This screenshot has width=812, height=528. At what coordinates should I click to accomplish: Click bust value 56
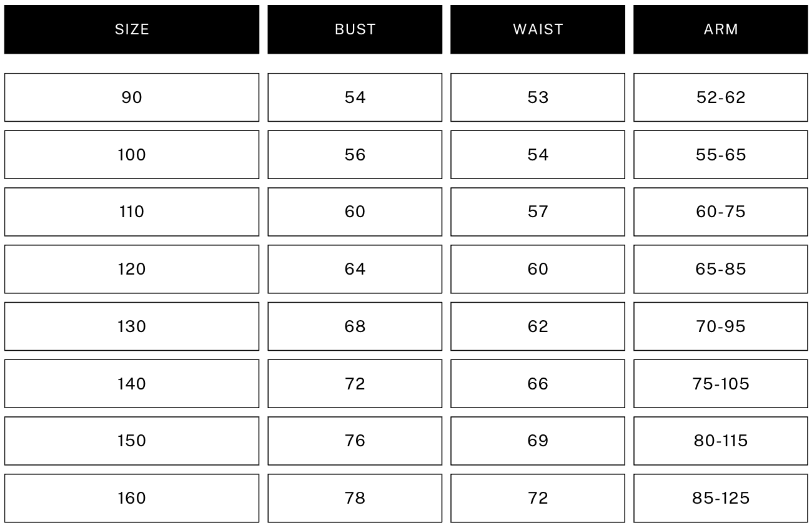(x=355, y=155)
